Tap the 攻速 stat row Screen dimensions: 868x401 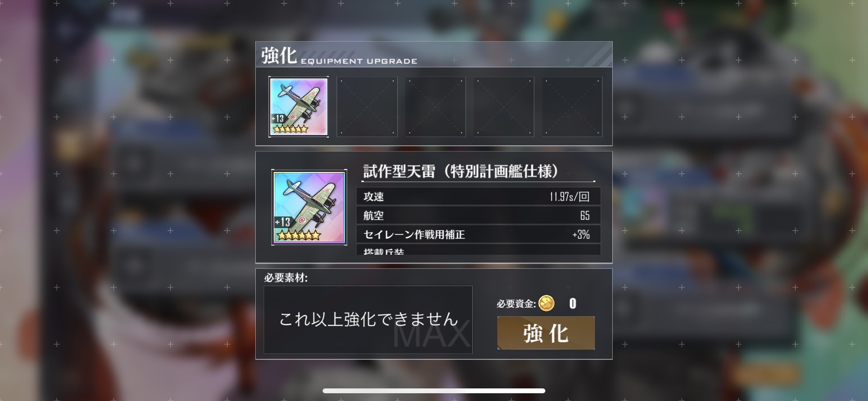tap(479, 197)
